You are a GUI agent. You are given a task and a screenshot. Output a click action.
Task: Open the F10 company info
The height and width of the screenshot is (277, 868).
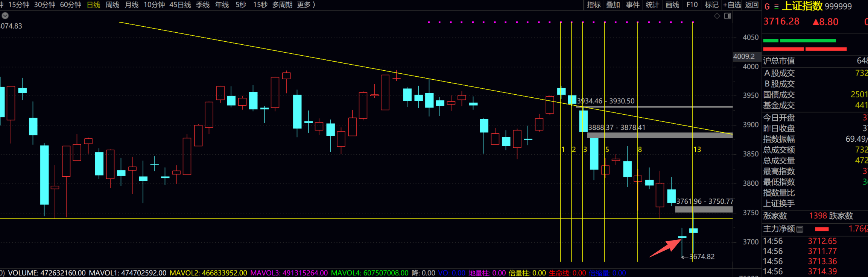coord(692,5)
